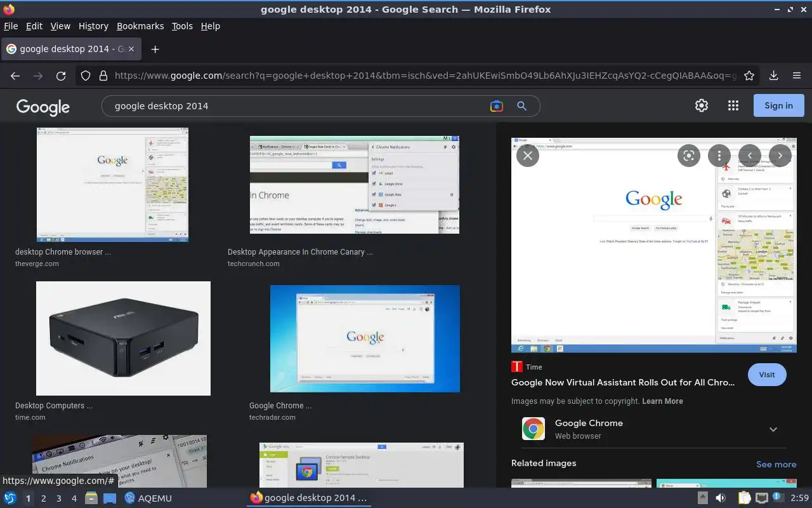The height and width of the screenshot is (508, 812).
Task: Go to next image in preview
Action: (x=780, y=156)
